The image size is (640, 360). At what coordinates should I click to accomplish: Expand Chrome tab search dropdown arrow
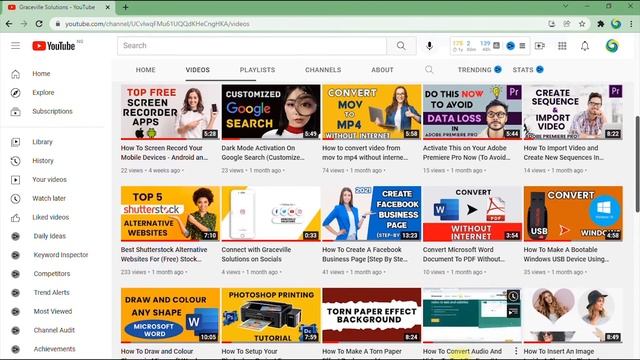[565, 6]
